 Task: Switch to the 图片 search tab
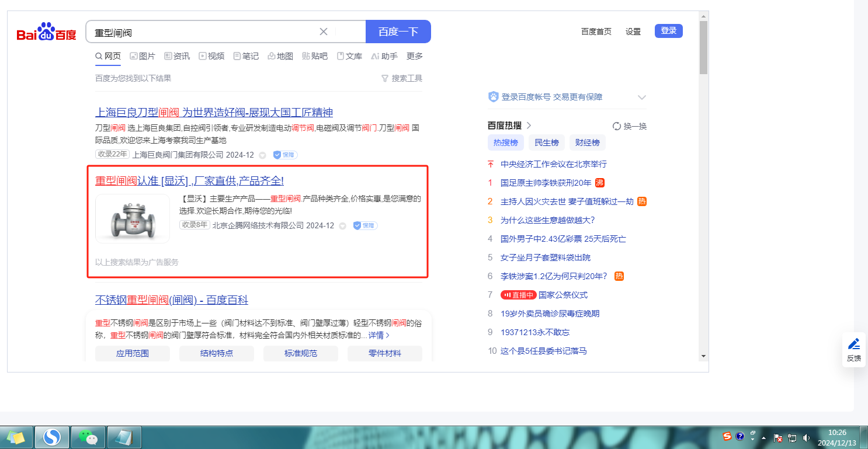[143, 56]
